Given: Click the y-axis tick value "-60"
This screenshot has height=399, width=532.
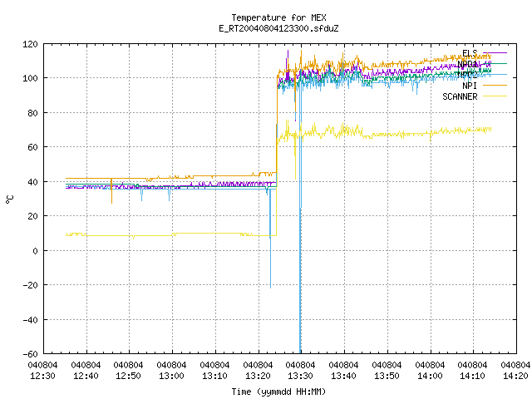Looking at the screenshot, I should tap(30, 354).
